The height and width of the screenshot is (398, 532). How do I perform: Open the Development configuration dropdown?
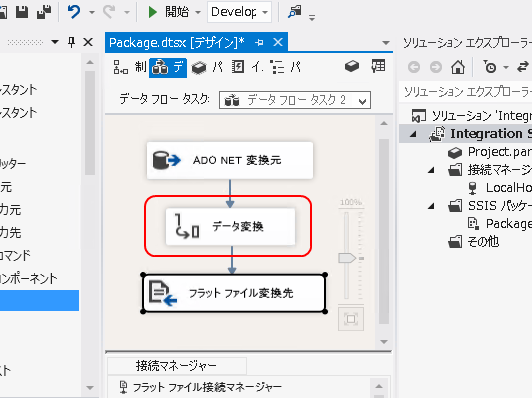point(239,12)
